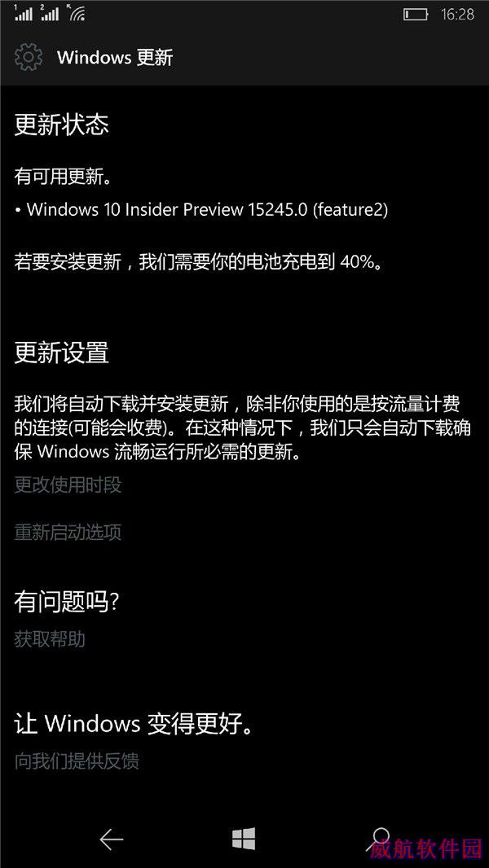Tap the 40% battery charge requirement message
Viewport: 489px width, 868px height.
[x=199, y=262]
